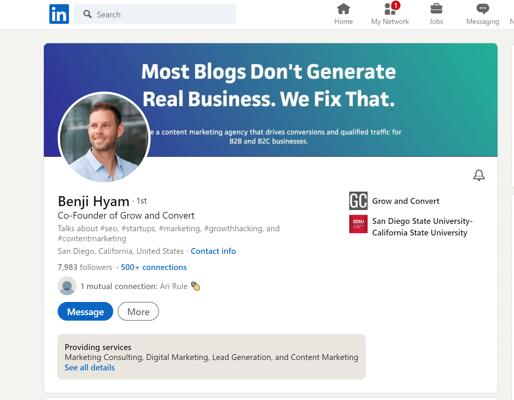Click the mutual connection avatar
This screenshot has width=514, height=400.
[67, 286]
